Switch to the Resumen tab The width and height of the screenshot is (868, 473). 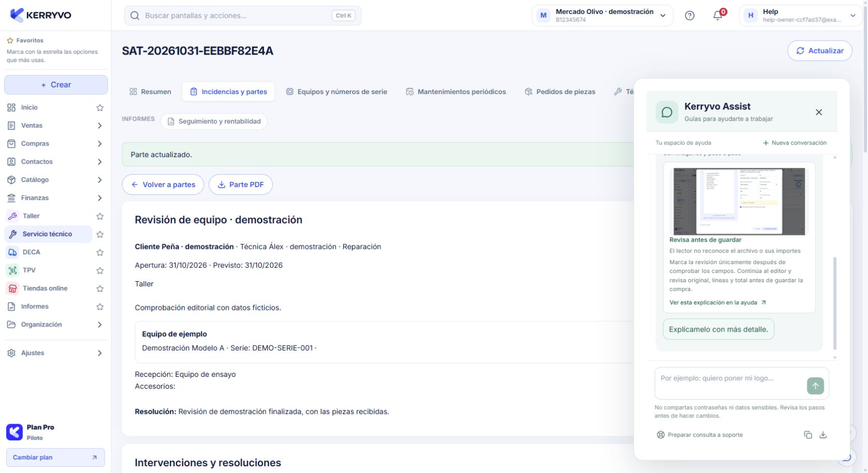click(150, 91)
